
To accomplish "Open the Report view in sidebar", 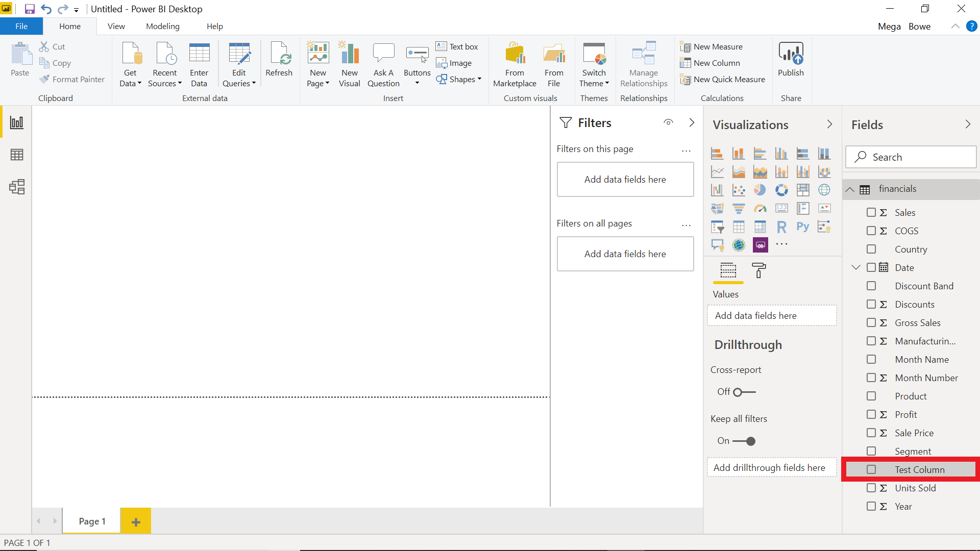I will 16,122.
